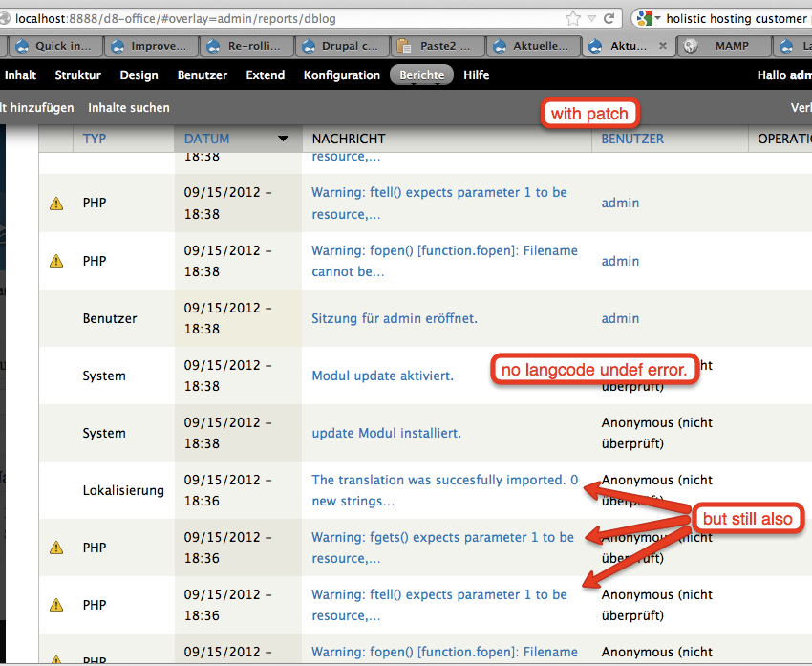Open the Konfiguration admin menu
The width and height of the screenshot is (812, 666).
click(341, 75)
